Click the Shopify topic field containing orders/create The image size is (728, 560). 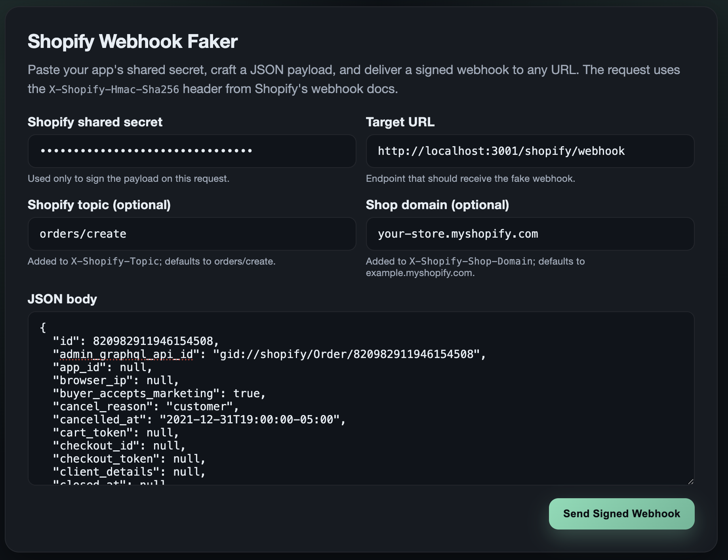point(192,234)
